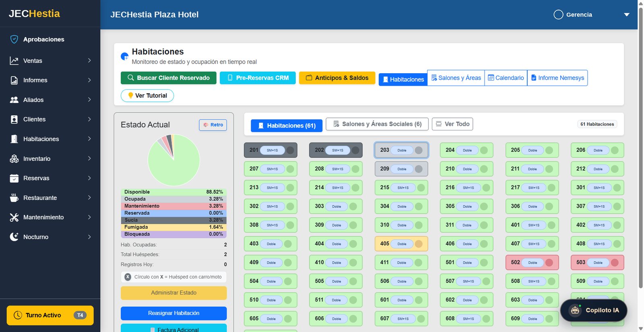This screenshot has height=332, width=644.
Task: Expand the Ventas submenu chevron
Action: click(89, 60)
